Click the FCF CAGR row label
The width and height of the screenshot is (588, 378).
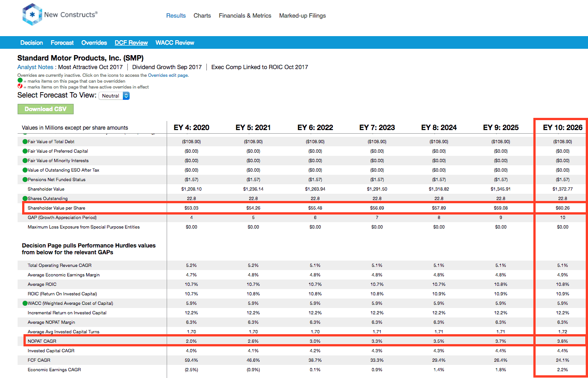coord(39,360)
